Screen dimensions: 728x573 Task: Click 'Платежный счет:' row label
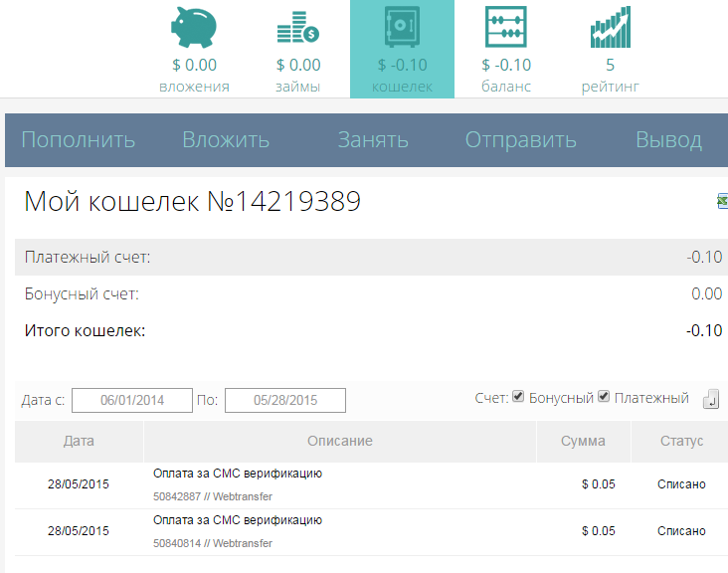click(88, 257)
